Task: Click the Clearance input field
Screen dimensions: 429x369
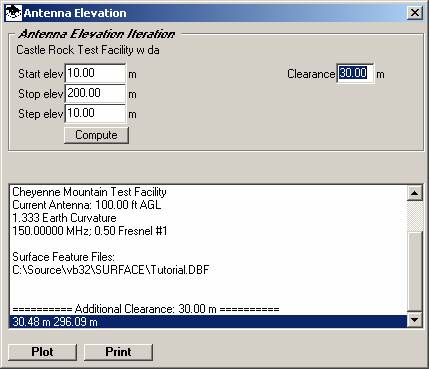Action: (x=355, y=73)
